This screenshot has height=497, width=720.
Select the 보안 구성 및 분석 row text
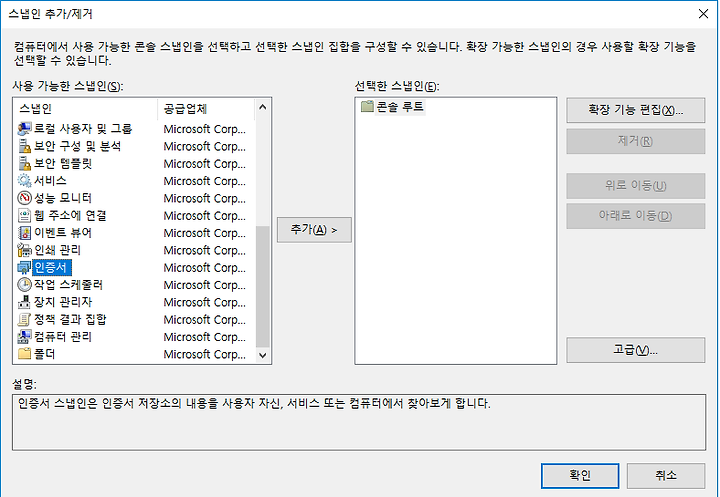coord(78,146)
